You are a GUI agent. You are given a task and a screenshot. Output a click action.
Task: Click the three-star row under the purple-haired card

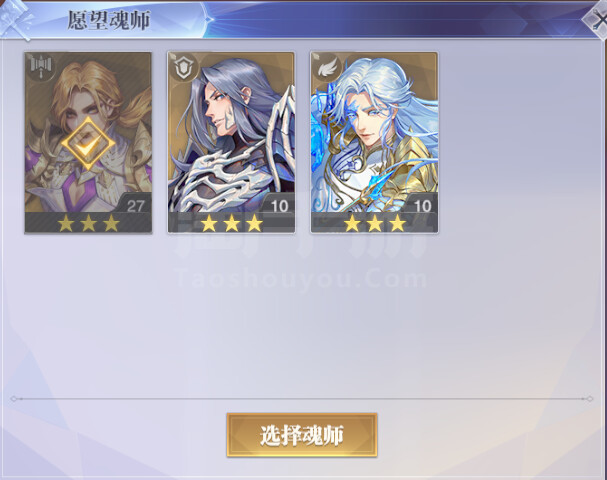pos(231,223)
